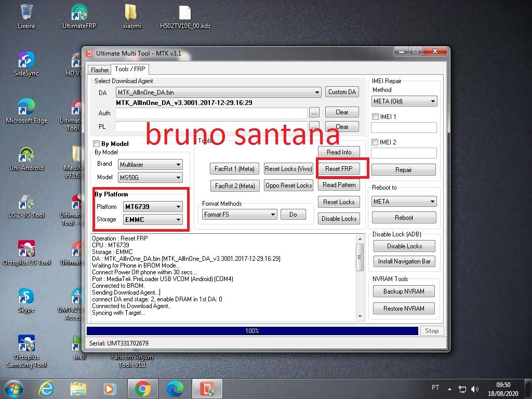Select the H502TV10E_00.kdz file icon

(185, 16)
